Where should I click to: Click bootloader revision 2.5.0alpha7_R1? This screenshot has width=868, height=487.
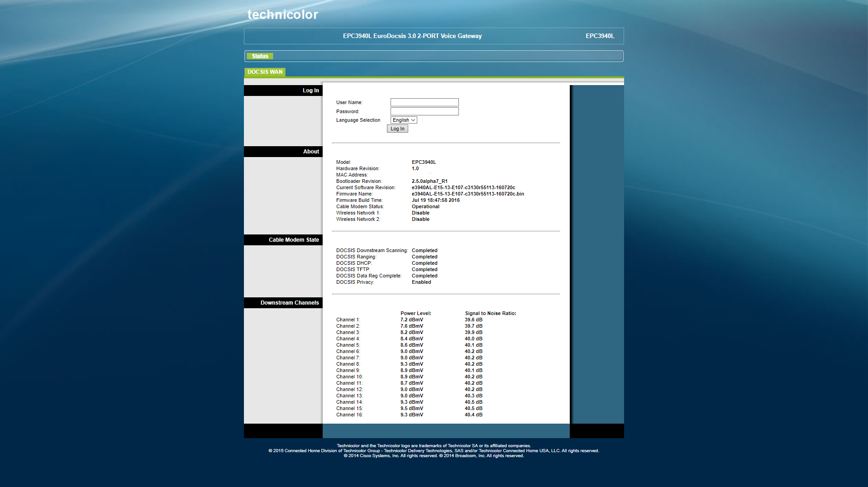click(x=429, y=181)
